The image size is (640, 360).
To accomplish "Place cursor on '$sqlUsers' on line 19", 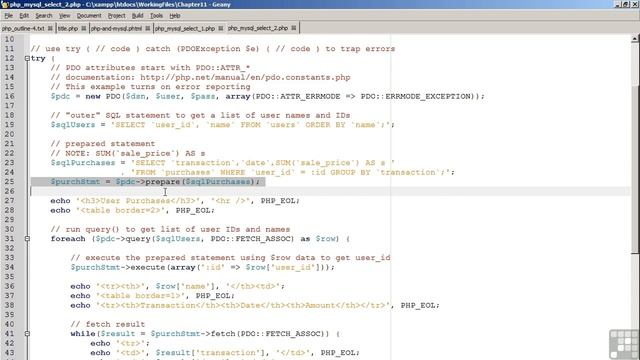I will click(73, 124).
